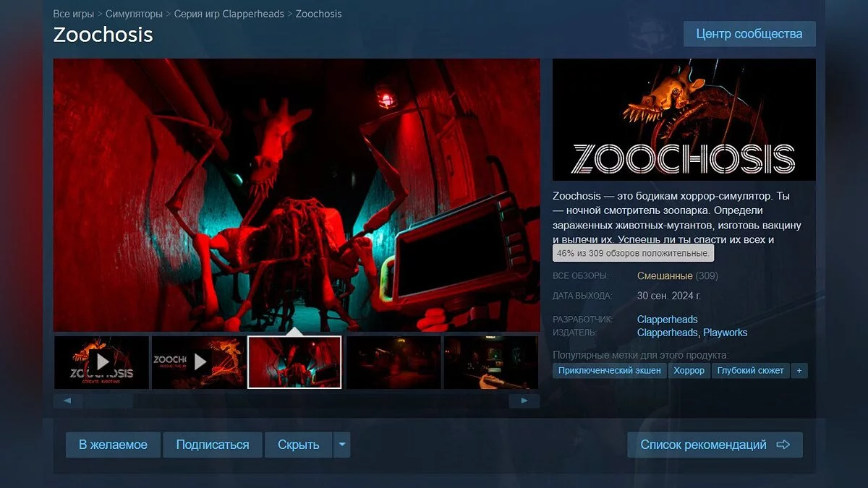The width and height of the screenshot is (868, 488).
Task: Open the Clapperheads publisher link
Action: (x=667, y=333)
